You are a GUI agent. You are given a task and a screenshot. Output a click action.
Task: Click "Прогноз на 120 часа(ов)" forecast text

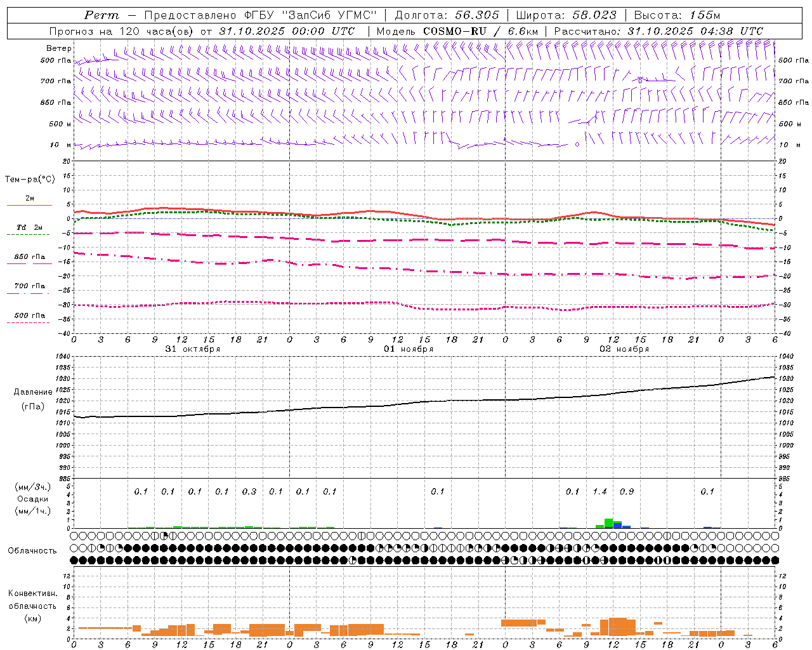pyautogui.click(x=122, y=31)
